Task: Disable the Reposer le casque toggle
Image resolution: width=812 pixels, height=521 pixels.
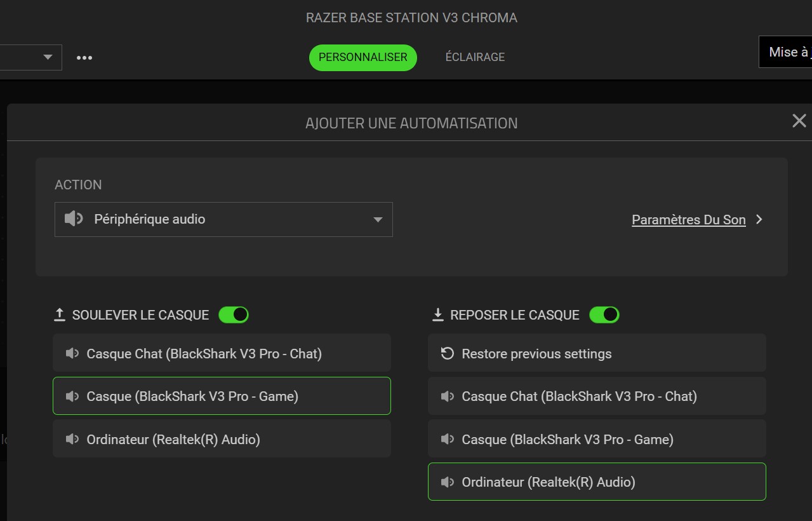Action: pyautogui.click(x=604, y=315)
